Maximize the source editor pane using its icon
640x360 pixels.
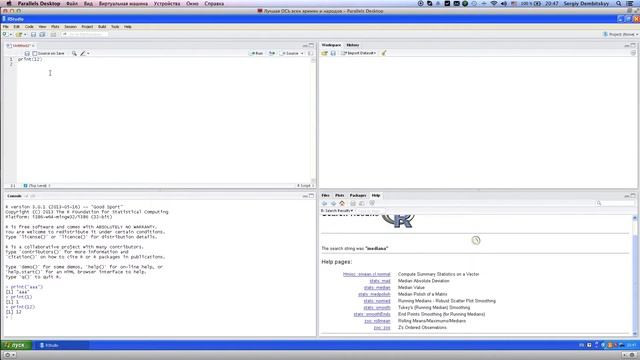pos(311,45)
